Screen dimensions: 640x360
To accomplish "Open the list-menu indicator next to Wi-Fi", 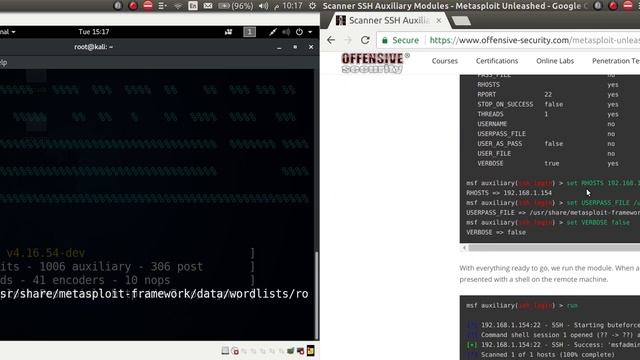I will pos(162,6).
